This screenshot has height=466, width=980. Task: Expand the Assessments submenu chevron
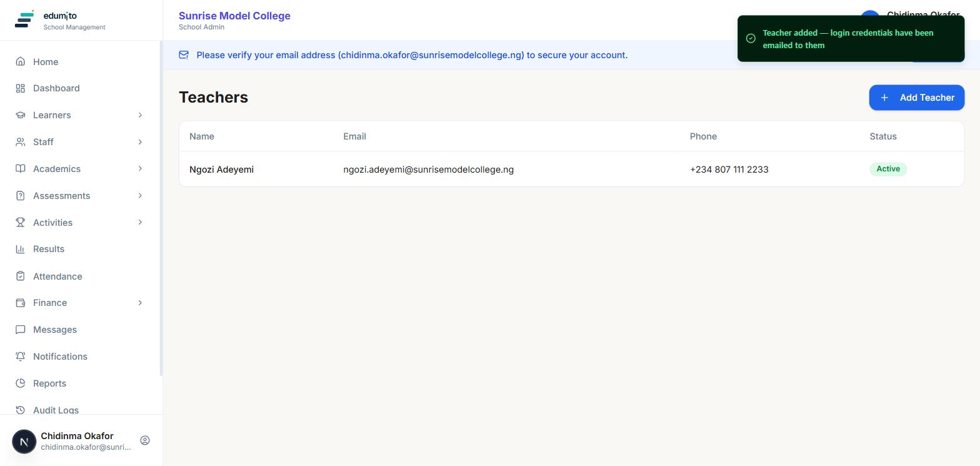[140, 196]
